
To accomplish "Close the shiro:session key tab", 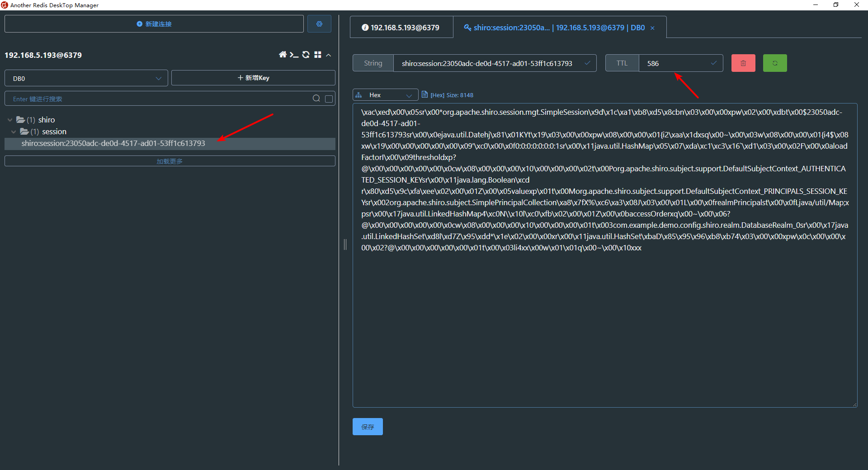I will pos(652,28).
